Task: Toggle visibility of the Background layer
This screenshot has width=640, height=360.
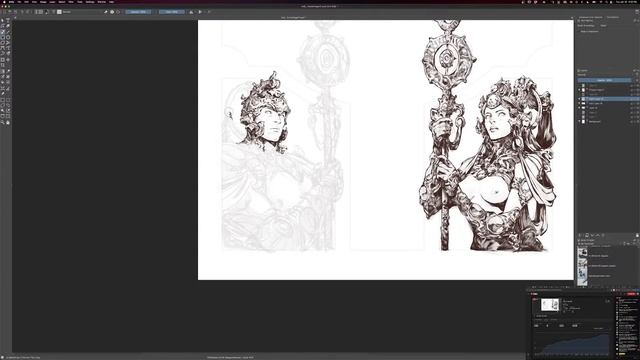Action: pyautogui.click(x=579, y=121)
